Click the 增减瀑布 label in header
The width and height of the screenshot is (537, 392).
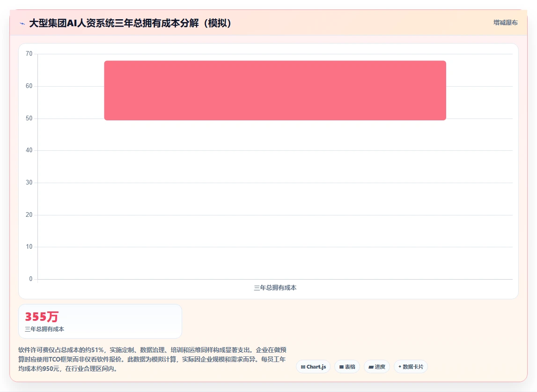pos(505,22)
